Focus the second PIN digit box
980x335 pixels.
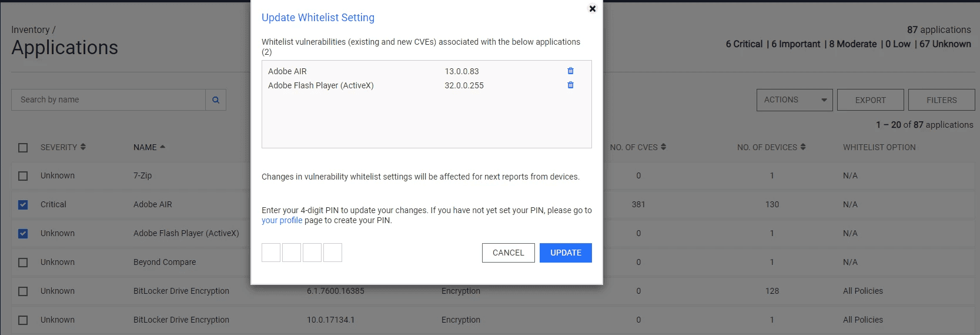[292, 253]
